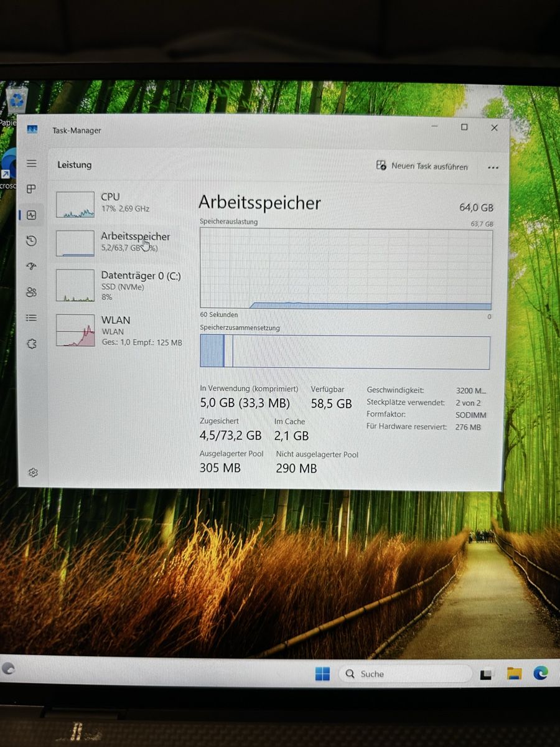Select the Datenträger 0 (C:) entry
This screenshot has height=747, width=560.
pyautogui.click(x=118, y=286)
